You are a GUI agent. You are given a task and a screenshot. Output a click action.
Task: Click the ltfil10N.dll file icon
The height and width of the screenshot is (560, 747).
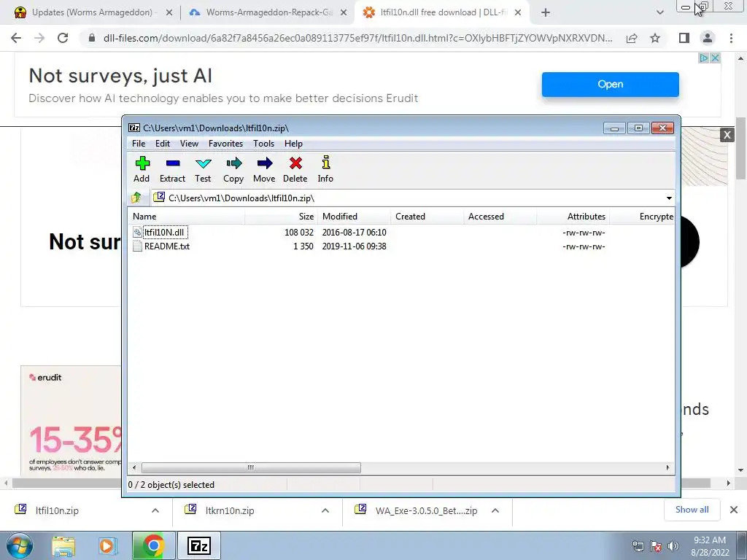coord(137,232)
